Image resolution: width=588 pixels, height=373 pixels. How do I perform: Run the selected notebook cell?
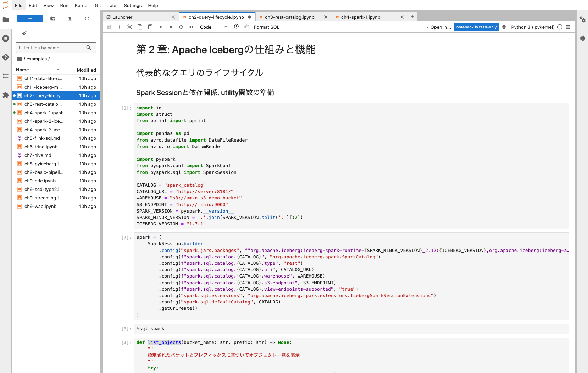tap(161, 27)
